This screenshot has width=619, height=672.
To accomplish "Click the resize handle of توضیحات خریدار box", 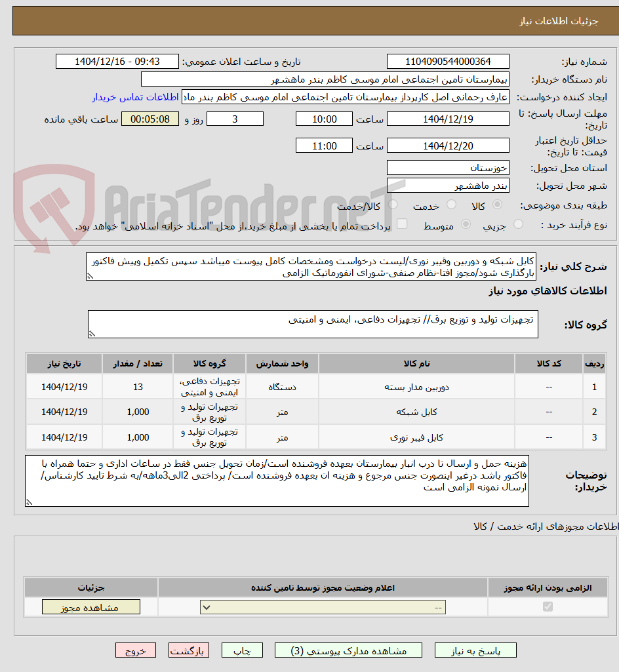I will [29, 502].
